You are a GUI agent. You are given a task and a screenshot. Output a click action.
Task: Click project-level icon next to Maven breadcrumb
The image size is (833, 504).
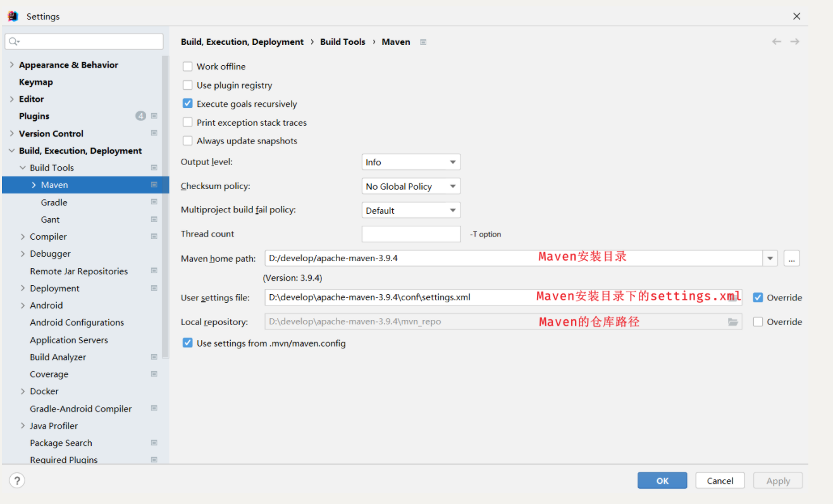(x=423, y=42)
